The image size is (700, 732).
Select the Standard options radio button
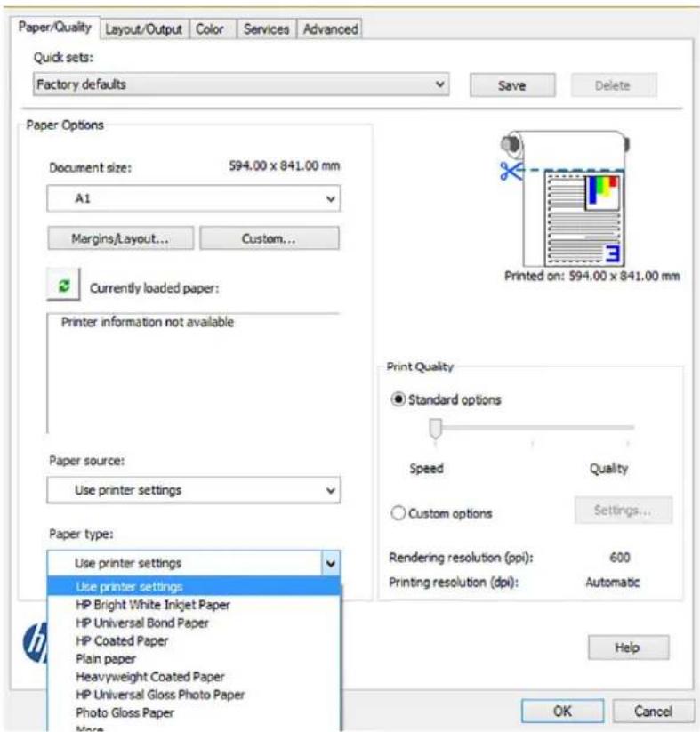point(398,399)
